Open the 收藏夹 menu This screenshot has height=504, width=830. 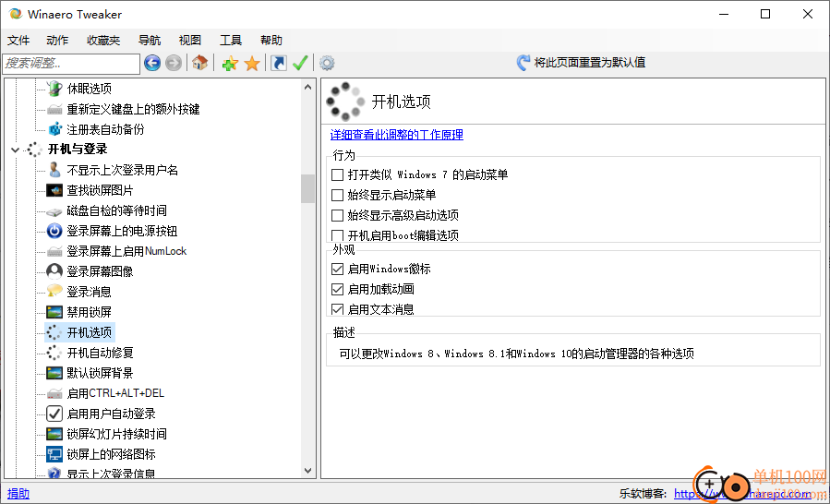pos(103,41)
